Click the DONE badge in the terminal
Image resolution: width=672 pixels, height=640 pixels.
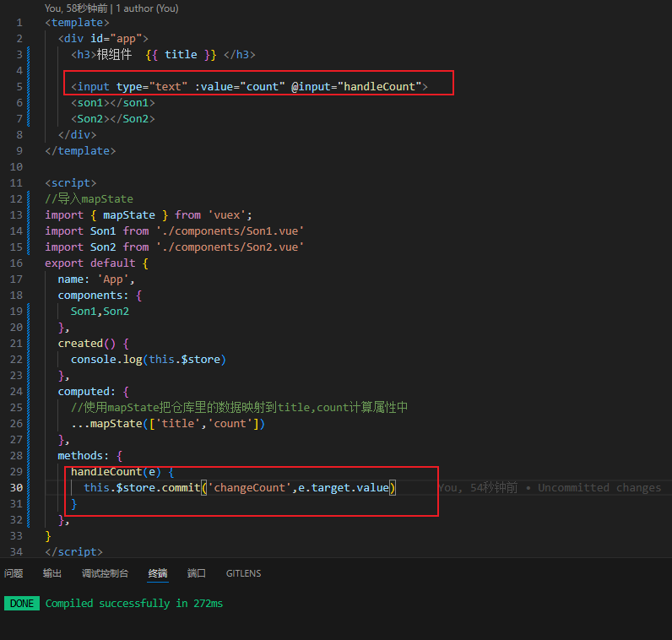22,603
